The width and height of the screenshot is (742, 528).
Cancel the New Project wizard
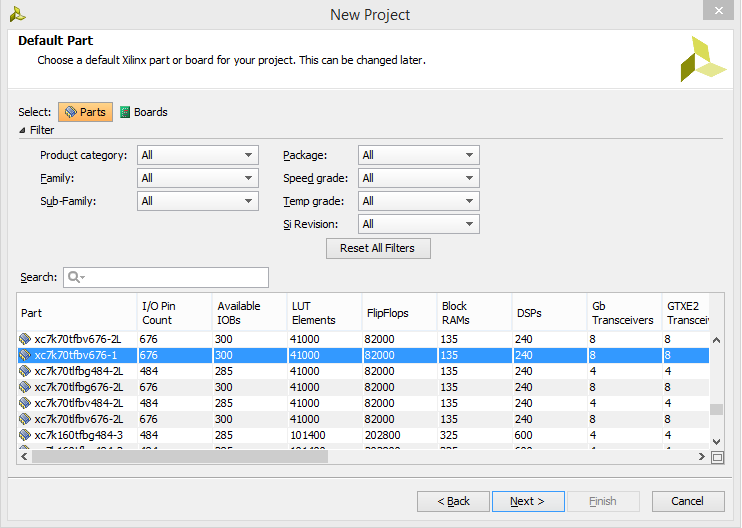point(688,501)
